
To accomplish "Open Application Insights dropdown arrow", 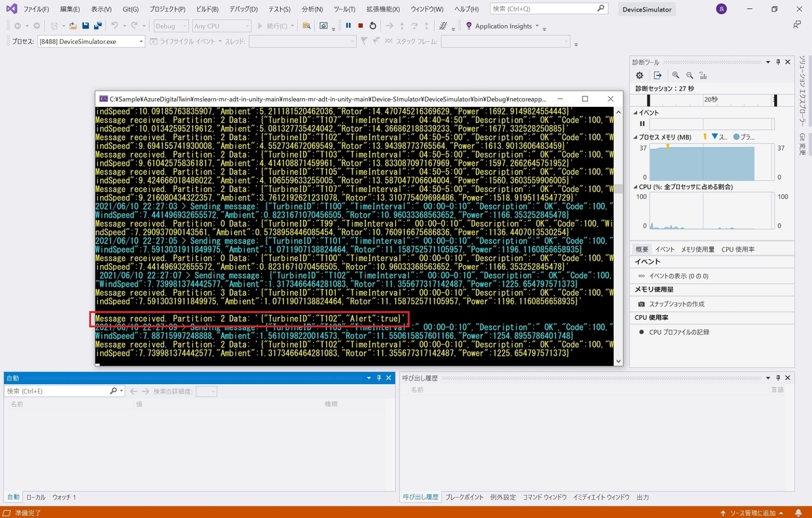I will [537, 26].
